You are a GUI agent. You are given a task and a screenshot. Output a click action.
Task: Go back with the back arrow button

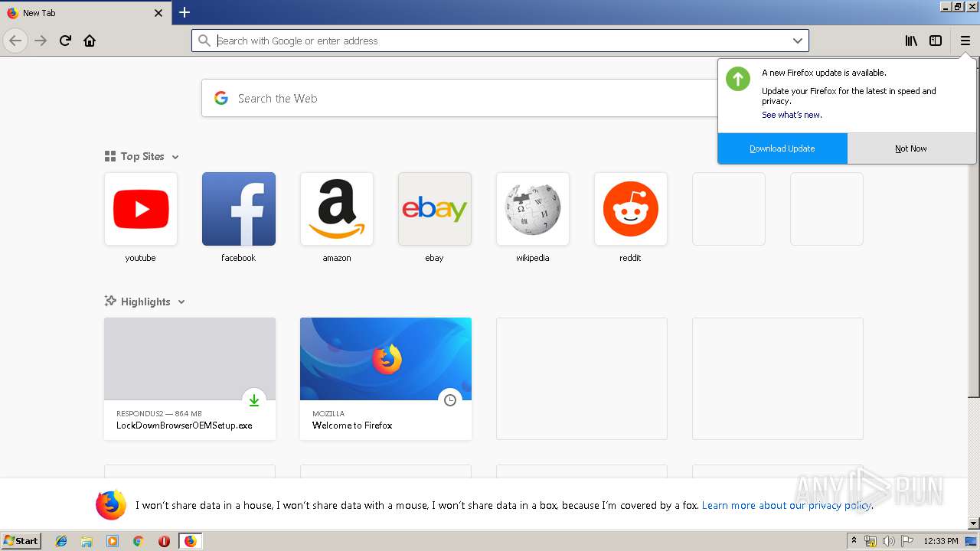coord(15,41)
